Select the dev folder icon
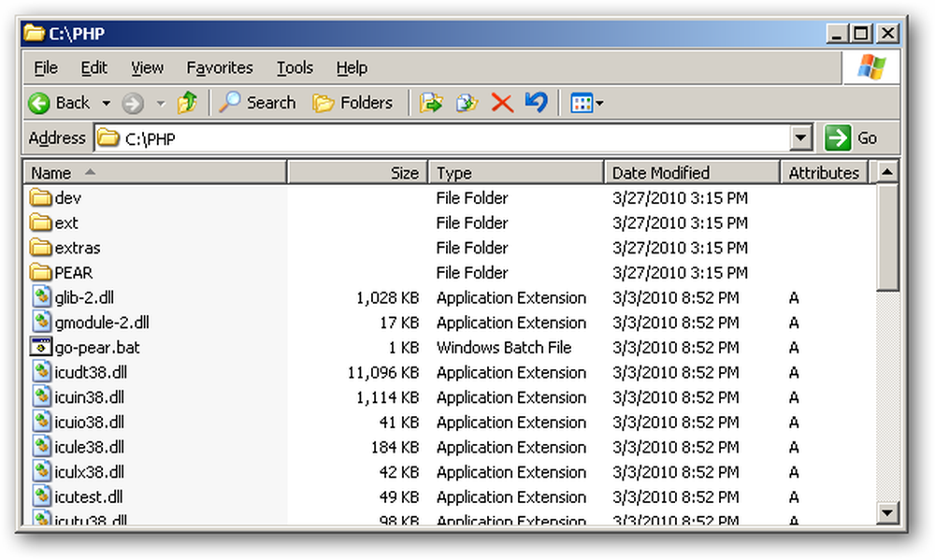 (40, 197)
